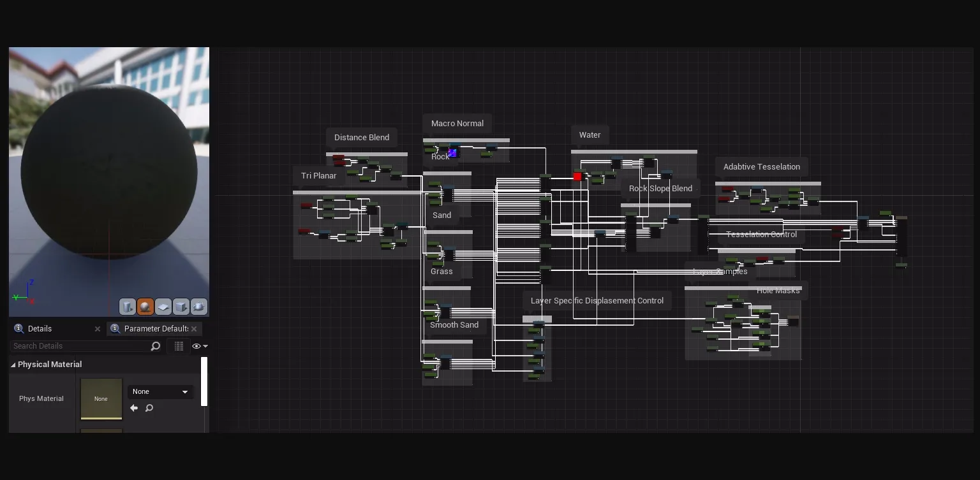Open the property matrix display icon

pyautogui.click(x=179, y=346)
